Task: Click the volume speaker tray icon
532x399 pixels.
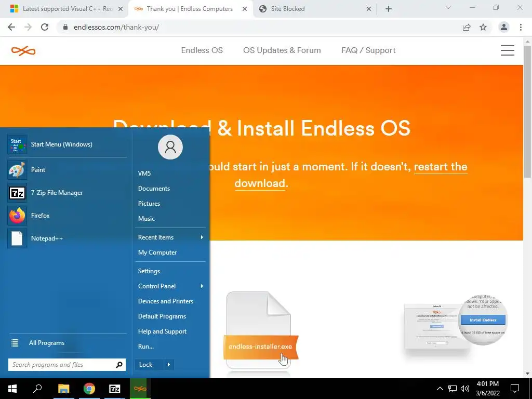Action: [x=465, y=389]
